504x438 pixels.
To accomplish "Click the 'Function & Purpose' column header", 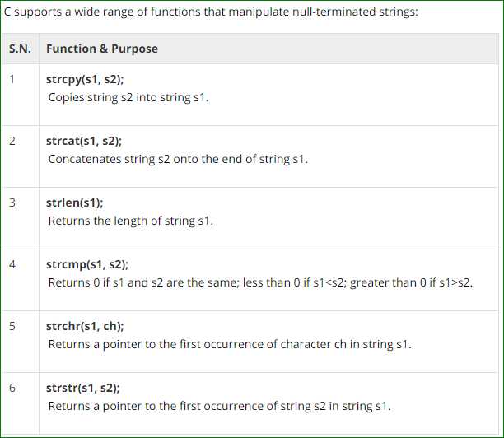I will pyautogui.click(x=102, y=49).
